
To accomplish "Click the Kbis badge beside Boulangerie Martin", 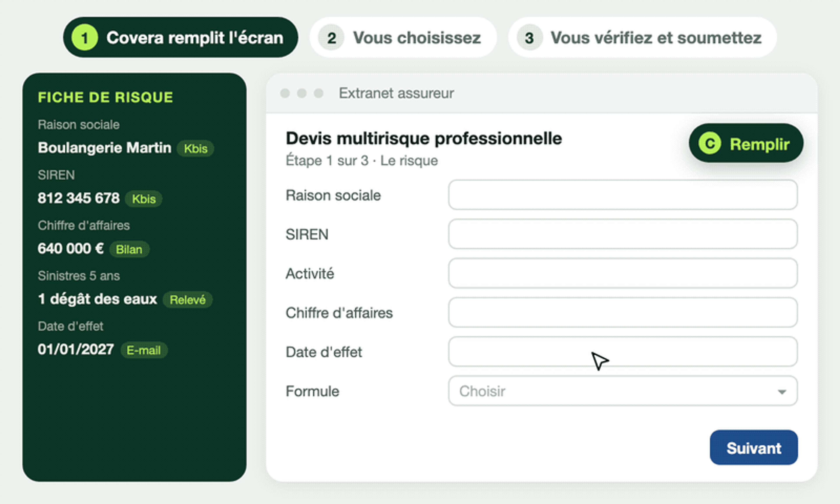I will (x=195, y=148).
